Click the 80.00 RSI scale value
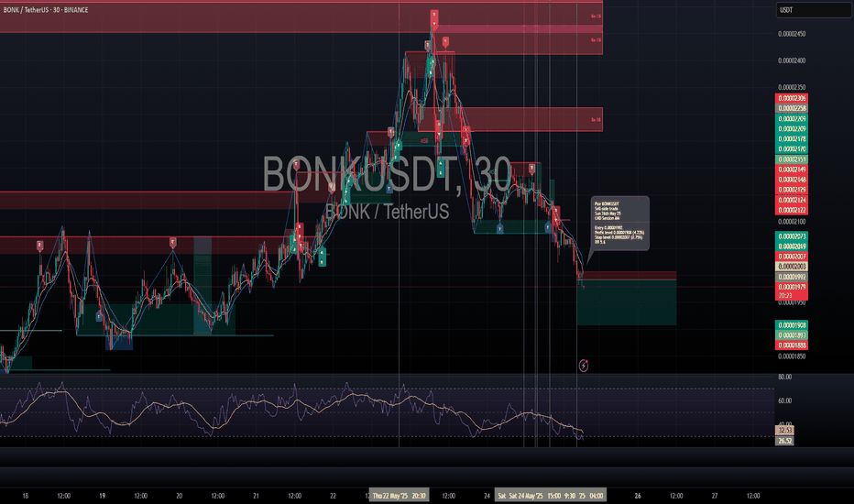854x504 pixels. [x=785, y=377]
